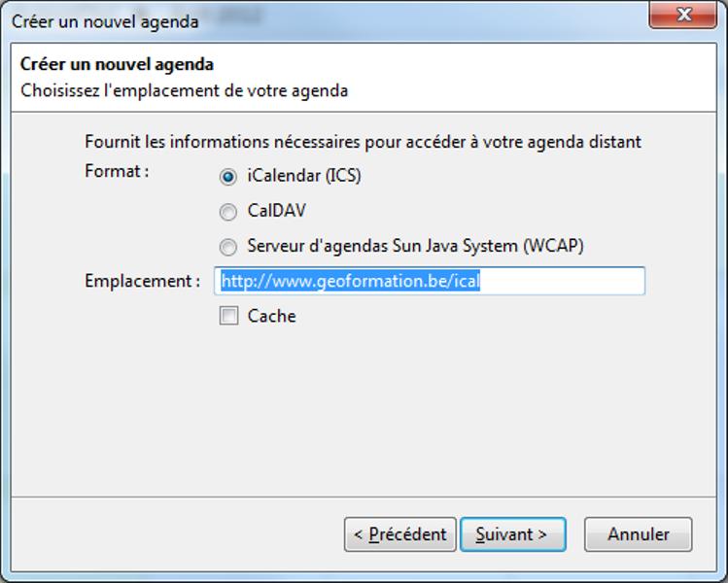Enable the Cache checkbox

228,316
